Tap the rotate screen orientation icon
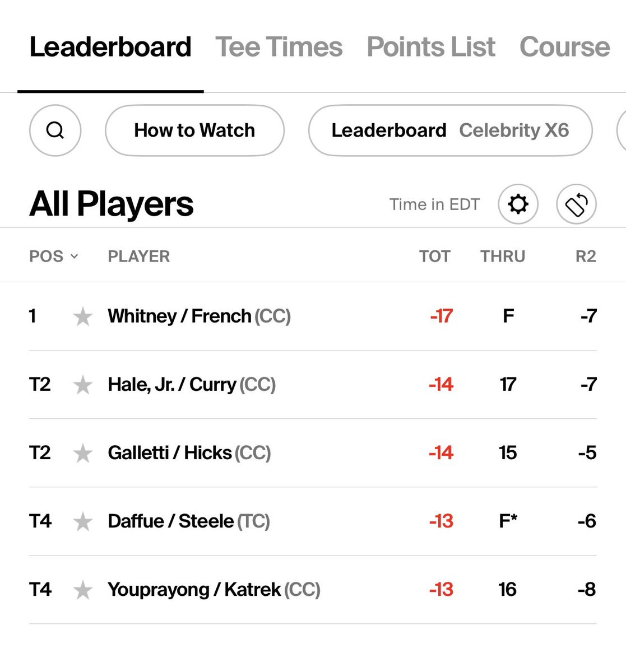The height and width of the screenshot is (672, 626). click(576, 204)
